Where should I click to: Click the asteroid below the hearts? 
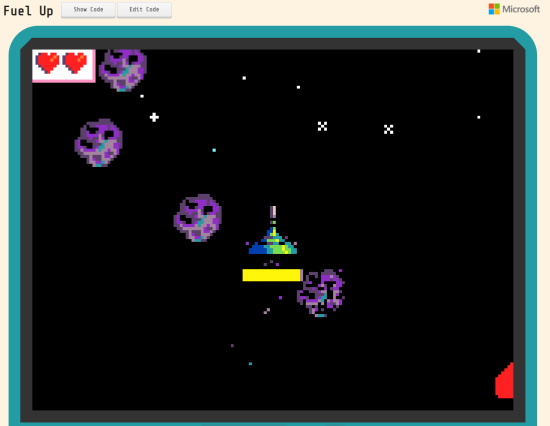click(x=99, y=143)
